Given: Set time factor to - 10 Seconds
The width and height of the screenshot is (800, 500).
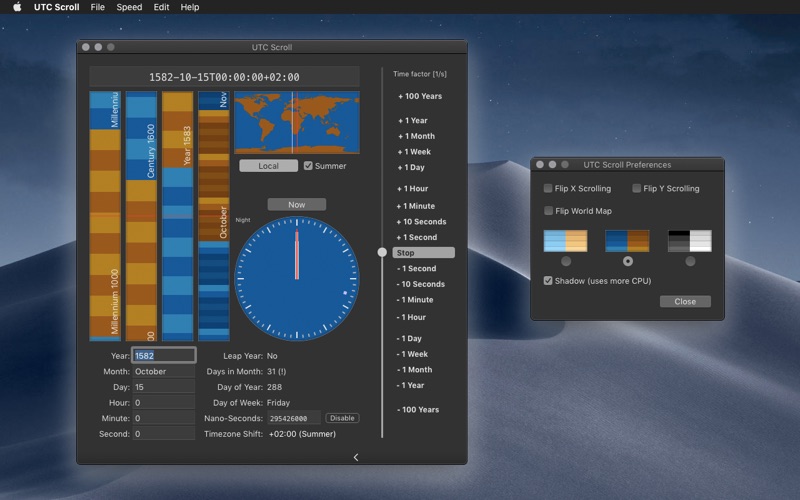Looking at the screenshot, I should [x=421, y=284].
